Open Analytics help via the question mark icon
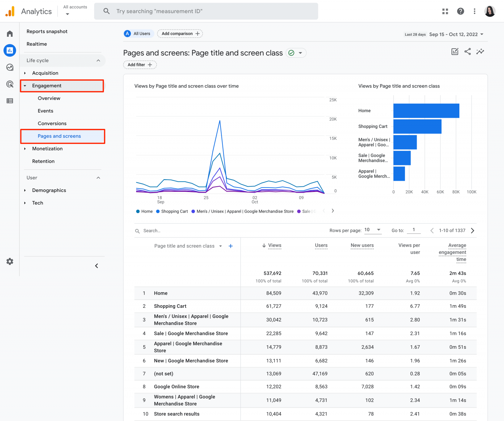Image resolution: width=504 pixels, height=421 pixels. (x=460, y=11)
